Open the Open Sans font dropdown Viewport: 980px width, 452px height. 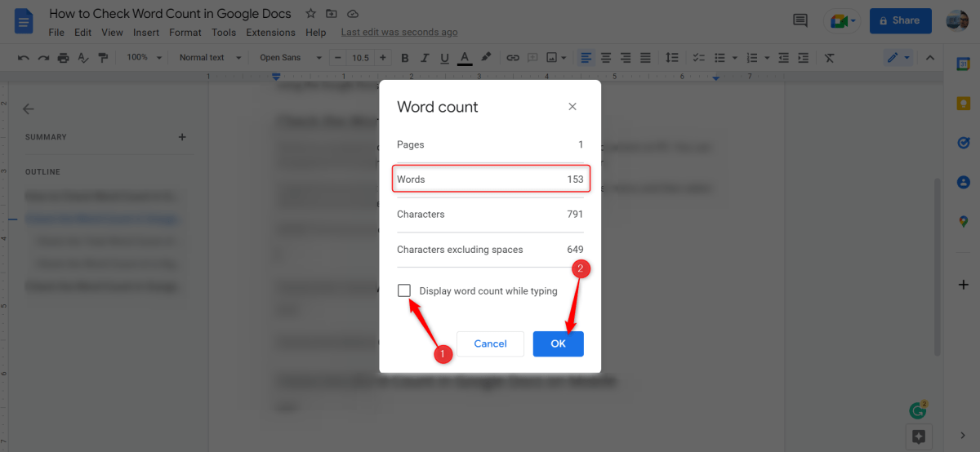point(289,58)
